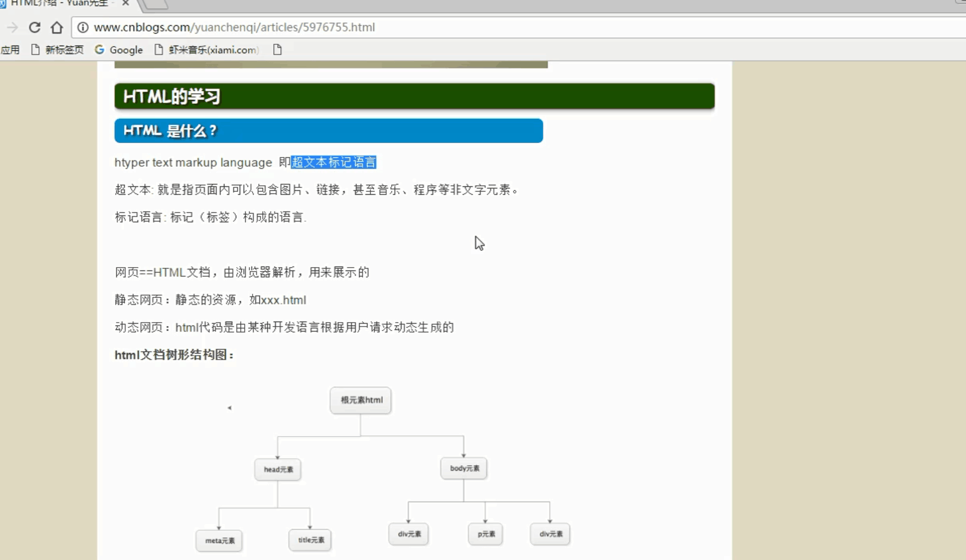Click the blank page bookmark icon after 虾米音乐

pos(277,50)
